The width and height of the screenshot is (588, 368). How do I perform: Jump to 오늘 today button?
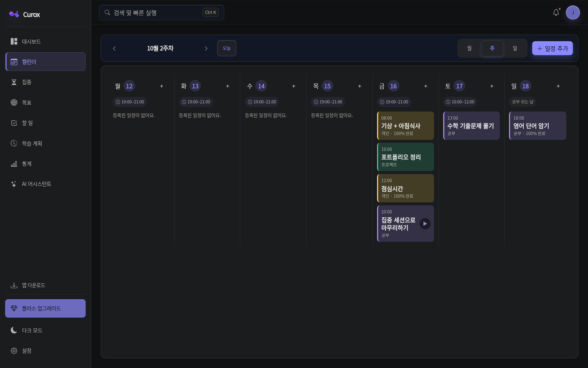(x=227, y=48)
